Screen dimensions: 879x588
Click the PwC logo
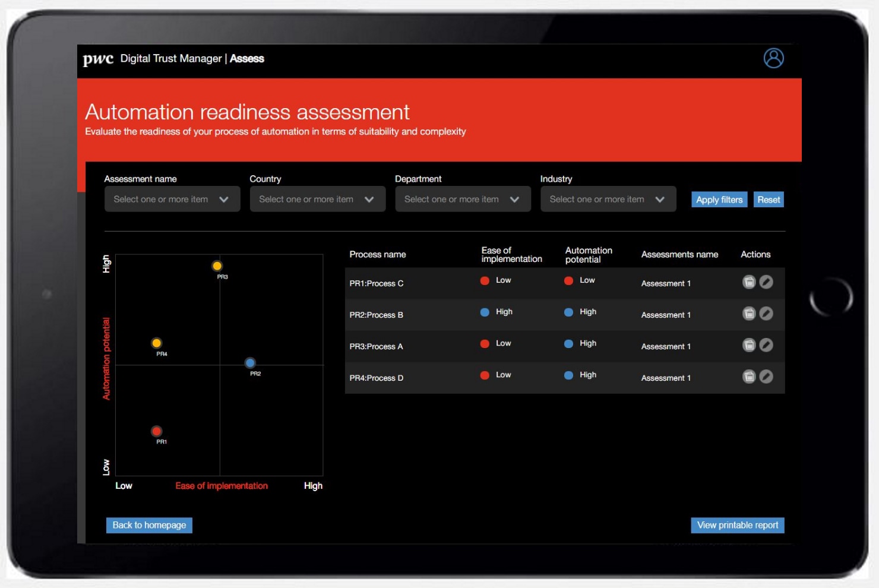pyautogui.click(x=98, y=59)
